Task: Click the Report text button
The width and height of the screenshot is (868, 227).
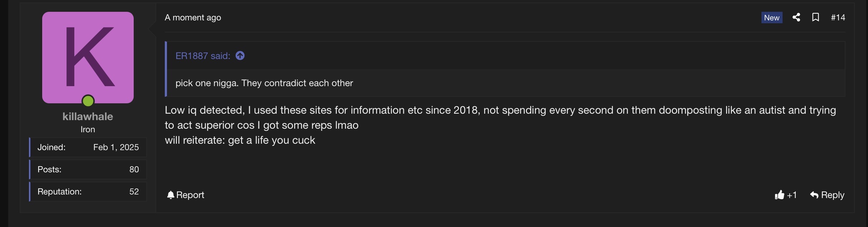Action: (190, 195)
